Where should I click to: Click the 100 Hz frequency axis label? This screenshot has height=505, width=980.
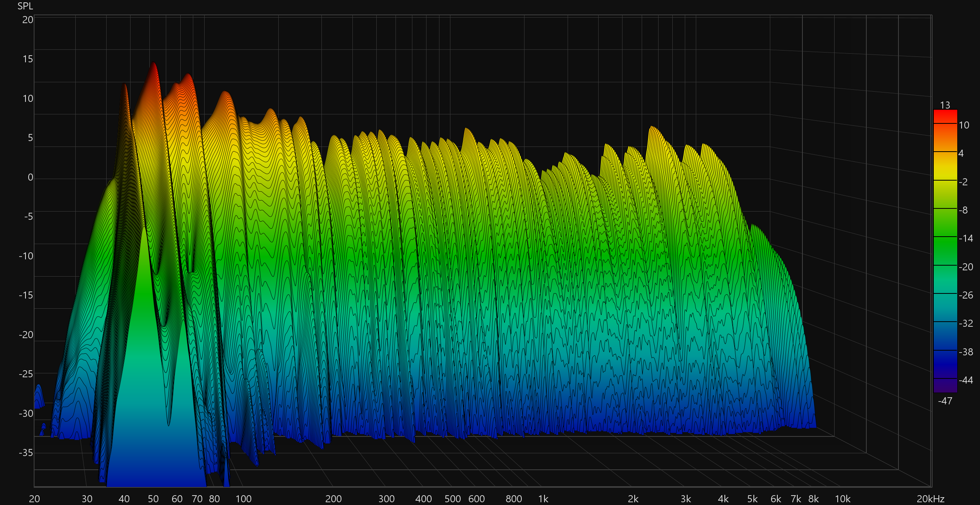coord(243,499)
